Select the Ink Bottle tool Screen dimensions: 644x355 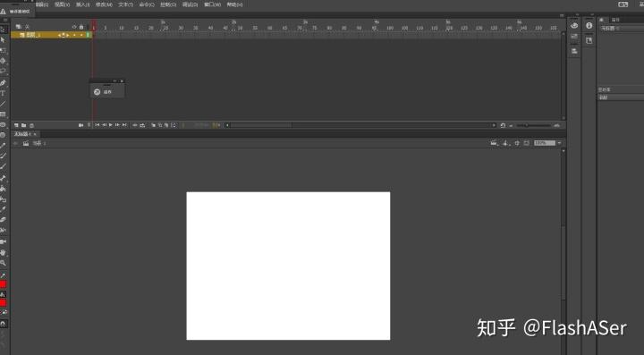tap(3, 199)
